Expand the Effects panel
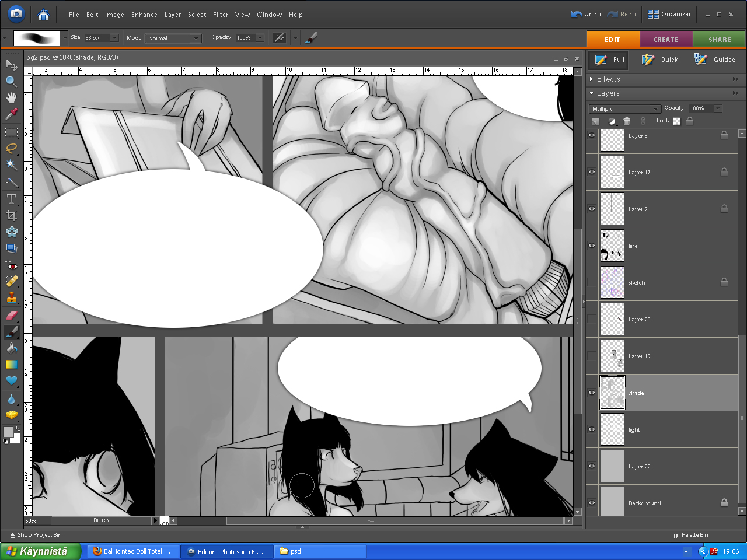Image resolution: width=747 pixels, height=560 pixels. point(592,79)
